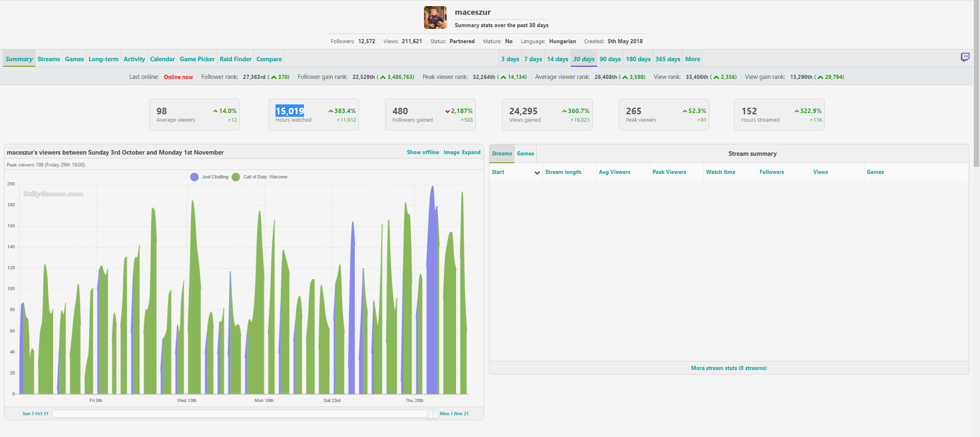Toggle Call of Duty: Warzone legend circle
Viewport: 980px width, 437px height.
click(236, 177)
